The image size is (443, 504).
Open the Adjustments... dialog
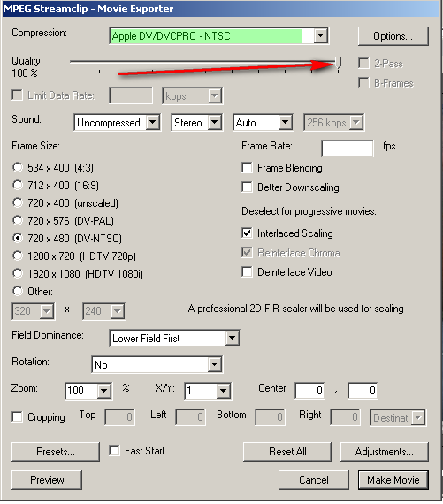384,452
